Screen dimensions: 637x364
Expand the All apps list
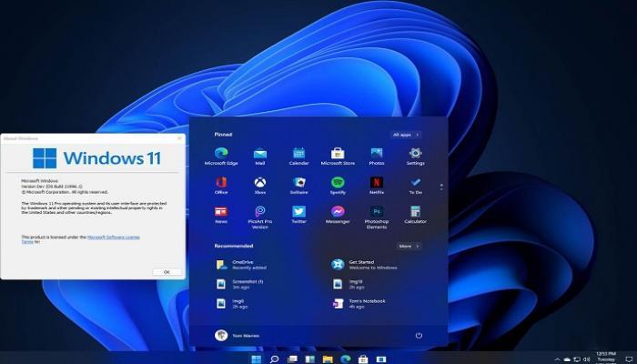406,135
